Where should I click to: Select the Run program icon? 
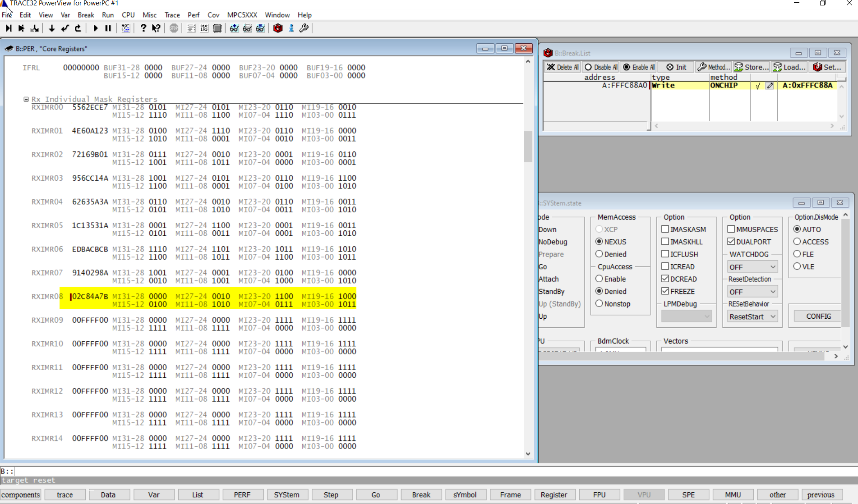point(95,28)
